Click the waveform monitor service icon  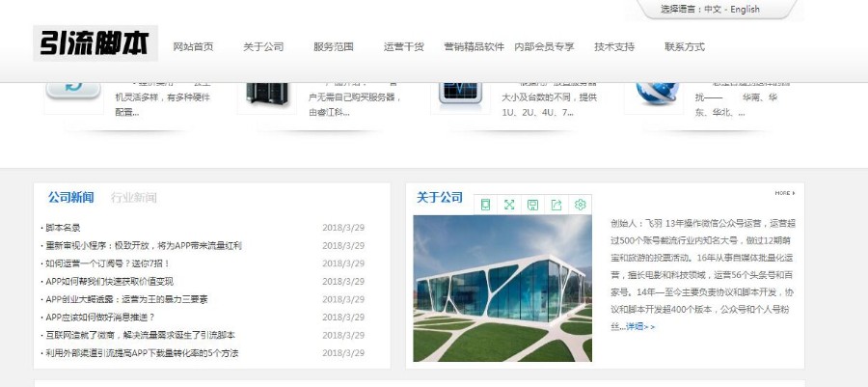coord(460,93)
